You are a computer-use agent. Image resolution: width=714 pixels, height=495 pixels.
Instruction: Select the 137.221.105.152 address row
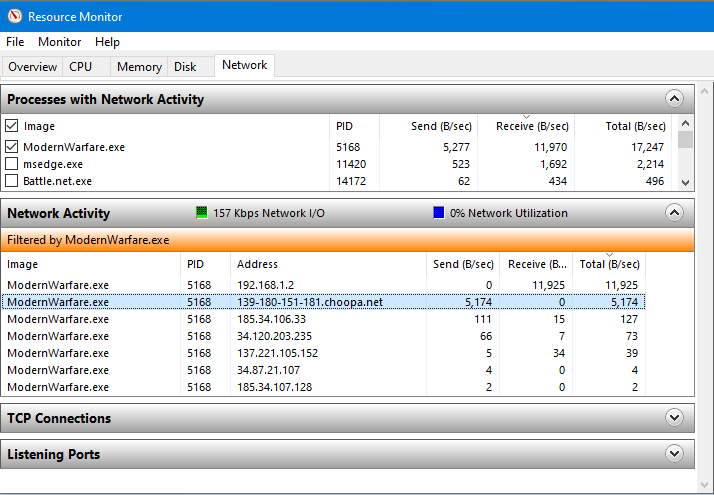coord(323,353)
